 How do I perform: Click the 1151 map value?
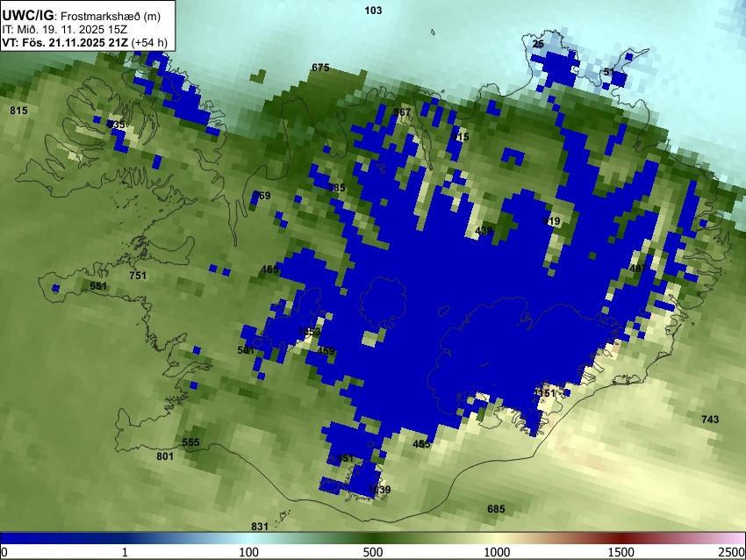pos(545,393)
